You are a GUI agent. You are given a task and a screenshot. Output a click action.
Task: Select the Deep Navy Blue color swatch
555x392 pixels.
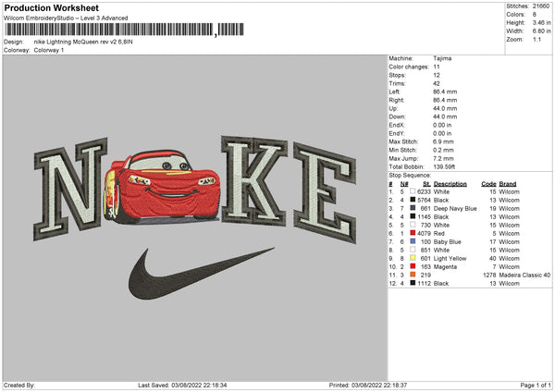[413, 208]
